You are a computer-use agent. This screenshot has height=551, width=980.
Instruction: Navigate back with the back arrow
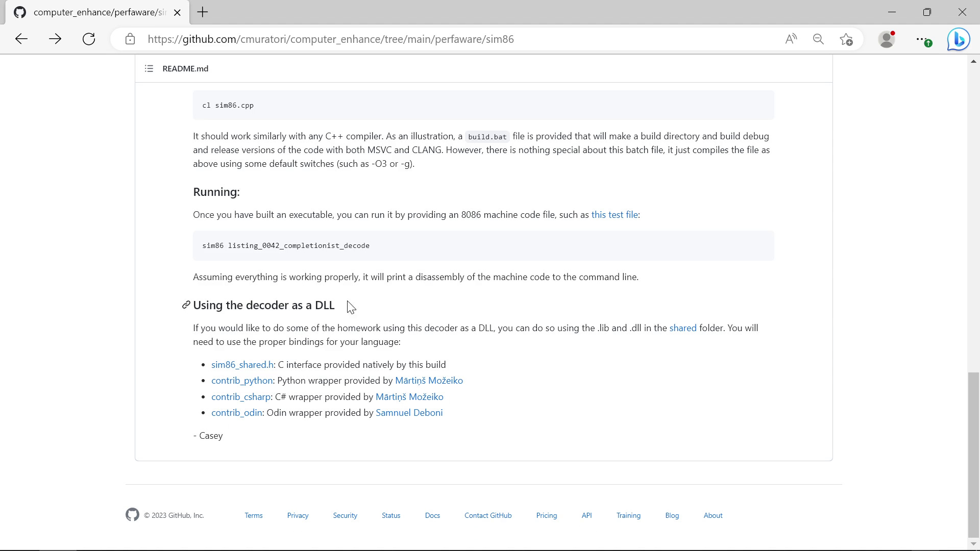tap(21, 39)
